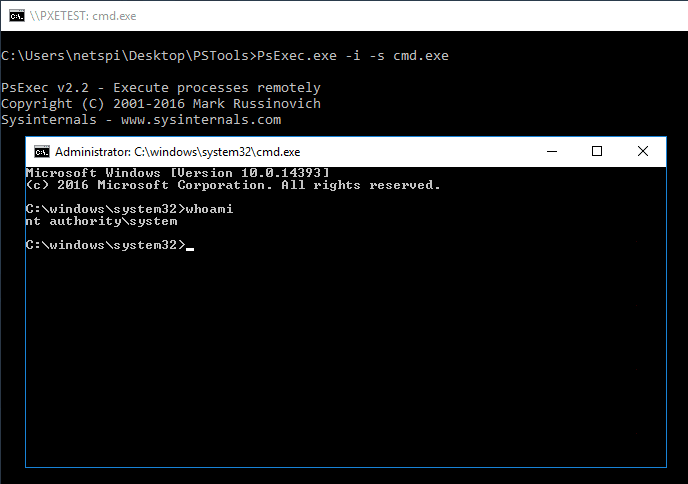Click the PsExec.exe -i -s cmd.exe command
This screenshot has width=688, height=484.
[x=353, y=56]
